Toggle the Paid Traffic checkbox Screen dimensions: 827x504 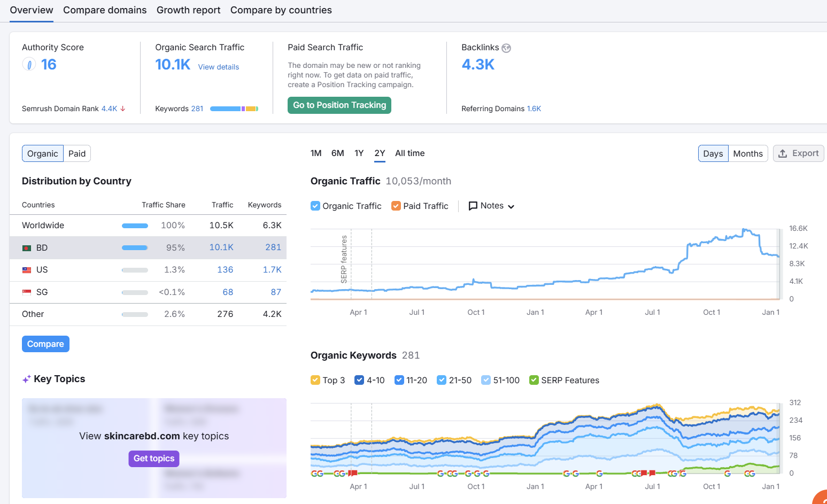point(396,206)
